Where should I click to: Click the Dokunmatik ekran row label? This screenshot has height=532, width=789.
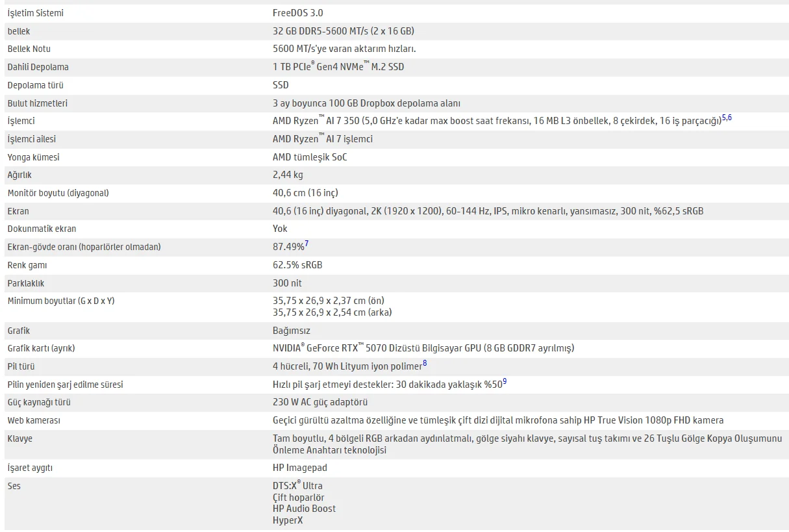(x=42, y=229)
